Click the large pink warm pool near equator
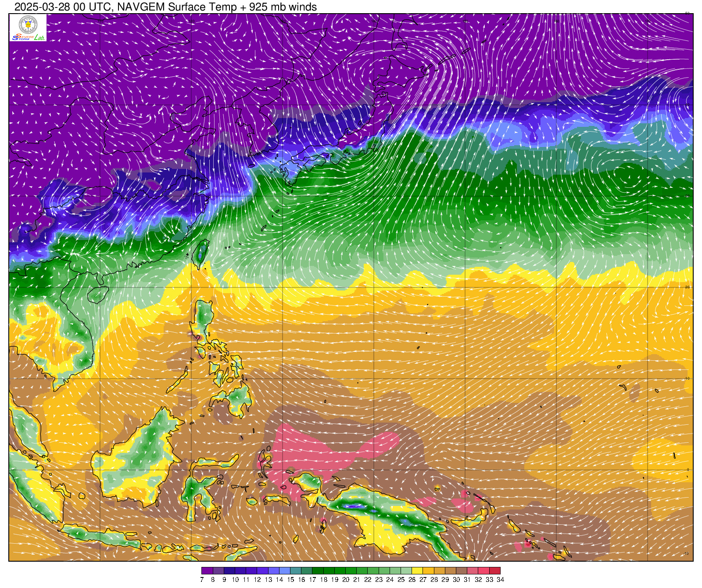The image size is (702, 588). 316,452
